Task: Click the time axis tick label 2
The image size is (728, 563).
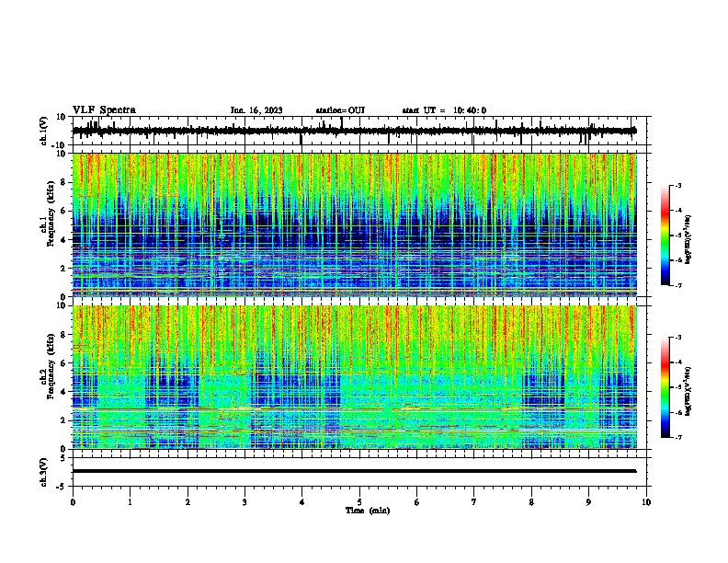Action: coord(188,502)
